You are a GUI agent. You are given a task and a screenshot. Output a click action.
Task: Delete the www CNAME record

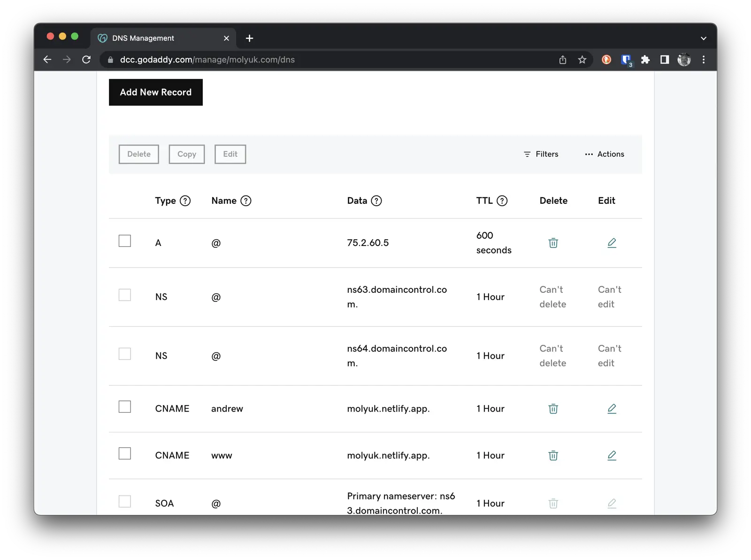553,455
